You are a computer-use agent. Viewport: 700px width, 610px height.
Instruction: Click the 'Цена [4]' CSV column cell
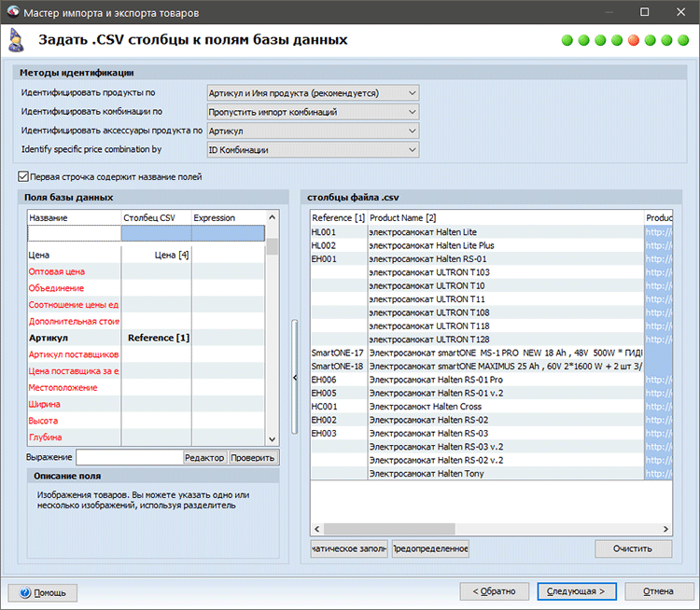pyautogui.click(x=156, y=255)
